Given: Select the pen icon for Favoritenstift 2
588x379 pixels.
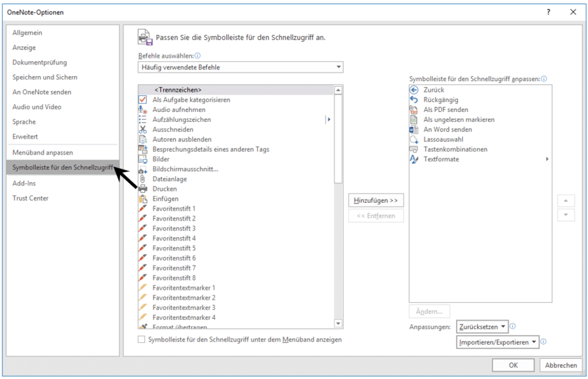Looking at the screenshot, I should click(x=142, y=218).
